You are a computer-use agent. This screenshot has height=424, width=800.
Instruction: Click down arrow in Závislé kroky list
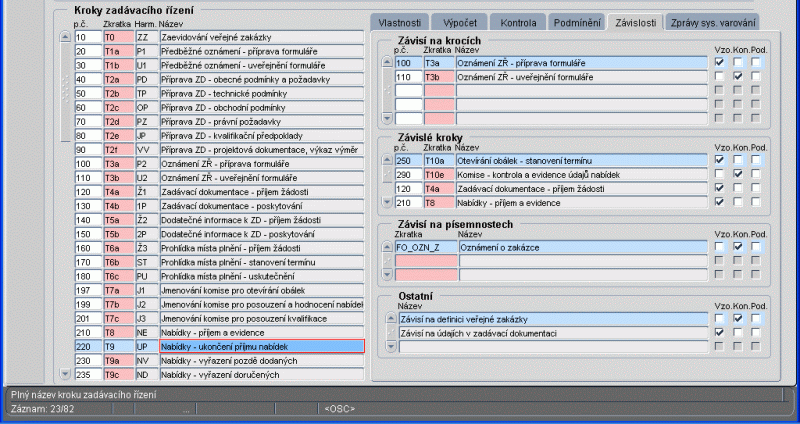(387, 202)
